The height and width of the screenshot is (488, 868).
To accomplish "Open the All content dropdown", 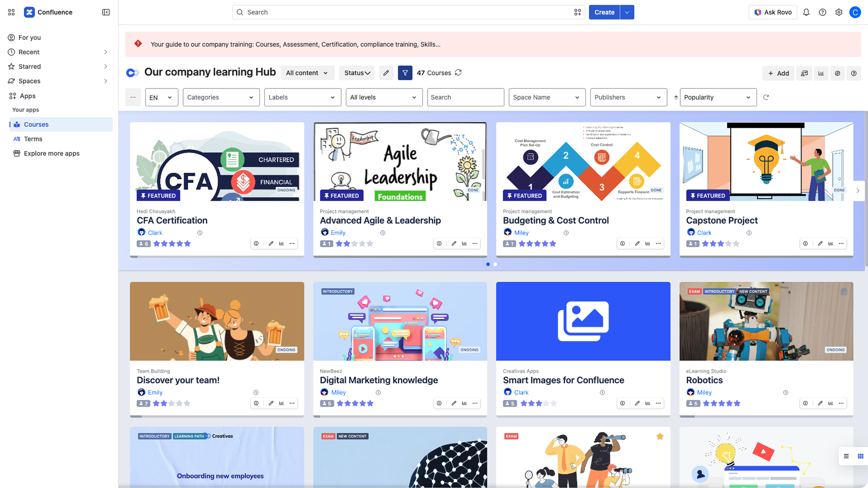I will [307, 73].
